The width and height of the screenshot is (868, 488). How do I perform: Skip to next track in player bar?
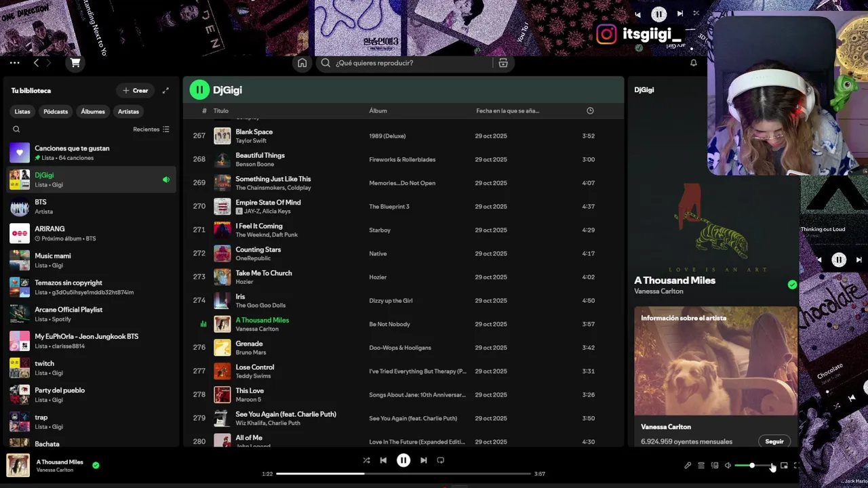point(423,460)
